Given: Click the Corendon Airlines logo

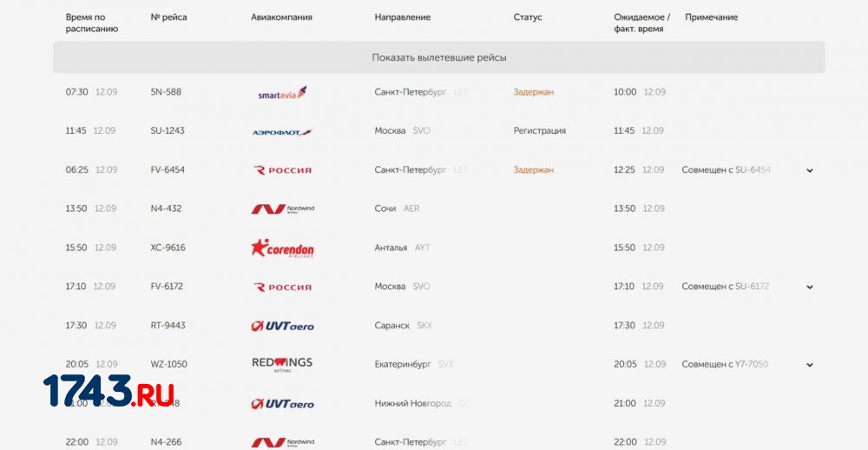Looking at the screenshot, I should click(x=282, y=248).
